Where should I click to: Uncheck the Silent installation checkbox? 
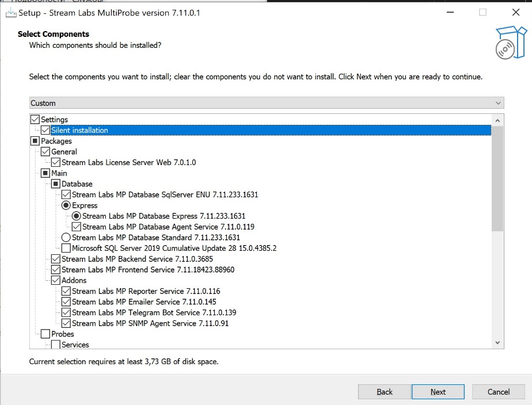(45, 131)
